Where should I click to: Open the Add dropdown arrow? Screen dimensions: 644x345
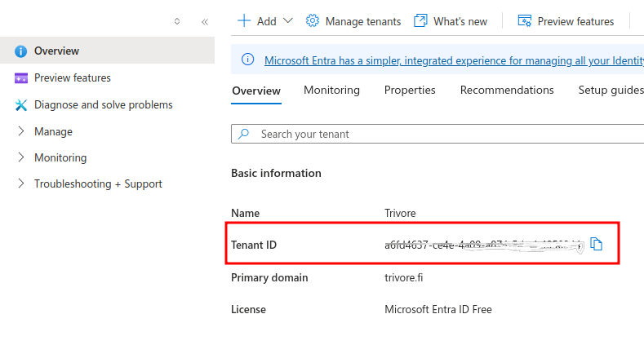(287, 21)
